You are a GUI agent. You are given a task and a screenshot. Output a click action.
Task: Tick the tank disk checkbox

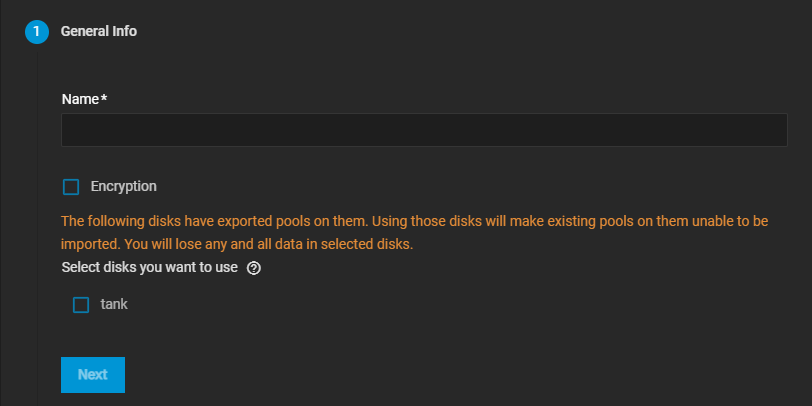pos(81,305)
